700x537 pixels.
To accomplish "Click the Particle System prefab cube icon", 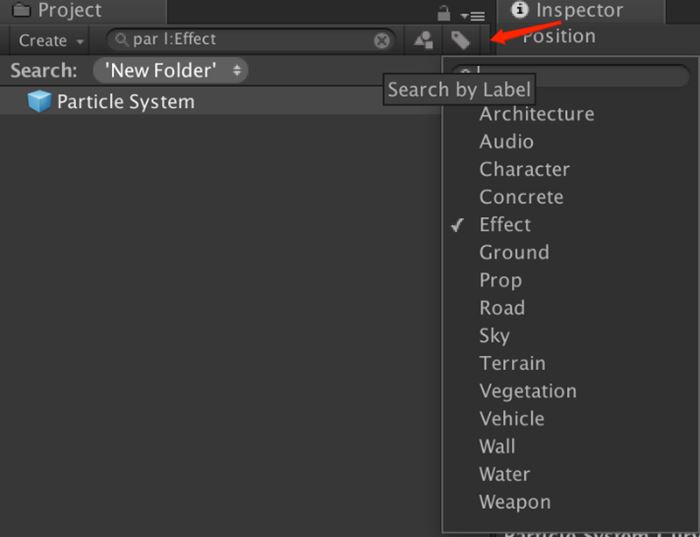I will (x=39, y=102).
